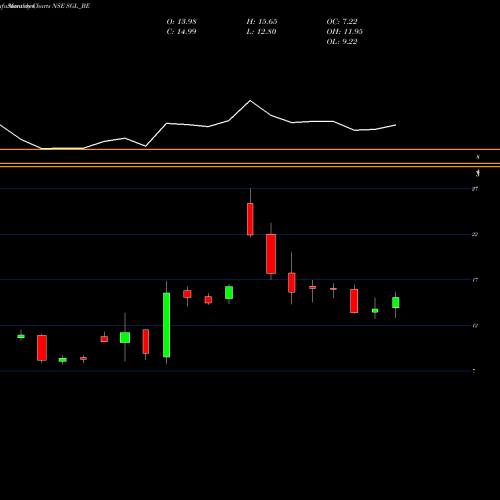
Task: Click the last green candlestick on the right
Action: point(396,302)
